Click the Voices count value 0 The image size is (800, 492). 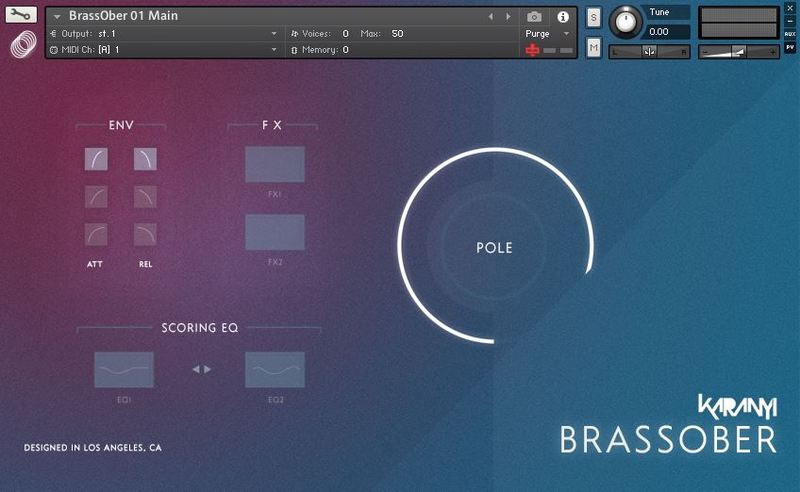345,34
